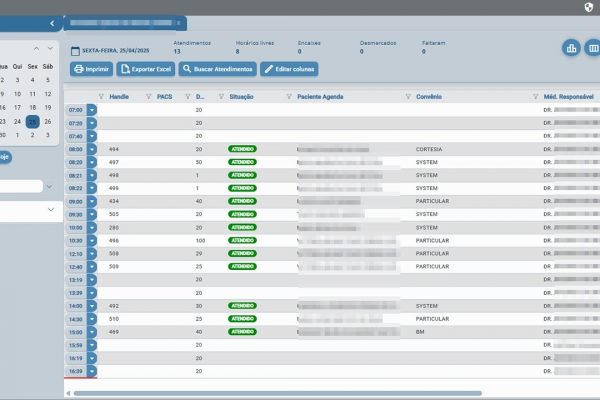600x400 pixels.
Task: Filter the Handle column
Action: [101, 96]
